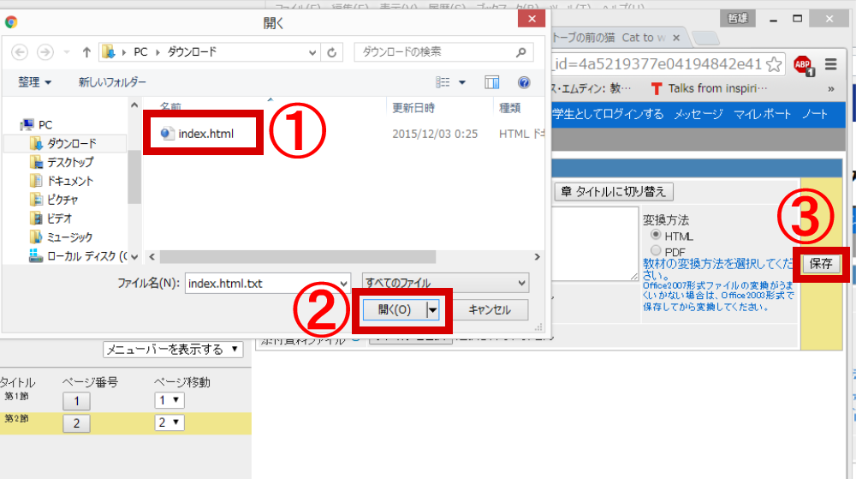The width and height of the screenshot is (868, 479).
Task: Select デスクトップ in the navigation tree
Action: click(62, 163)
